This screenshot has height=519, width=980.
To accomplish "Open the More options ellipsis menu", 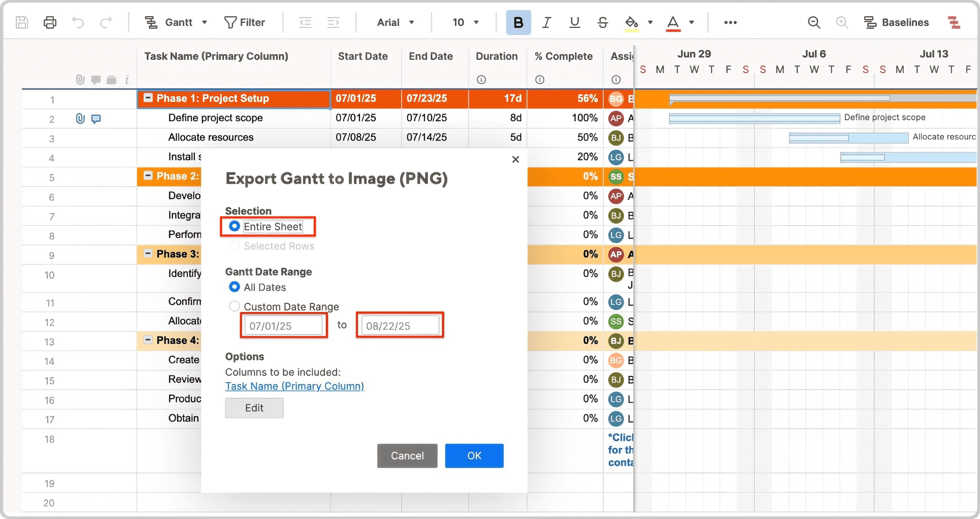I will tap(731, 22).
